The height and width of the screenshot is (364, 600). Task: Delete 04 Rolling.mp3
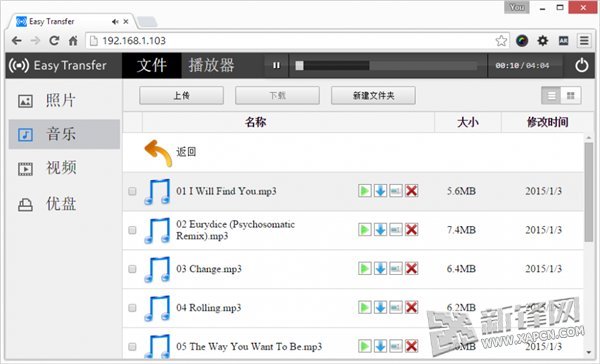click(x=411, y=307)
